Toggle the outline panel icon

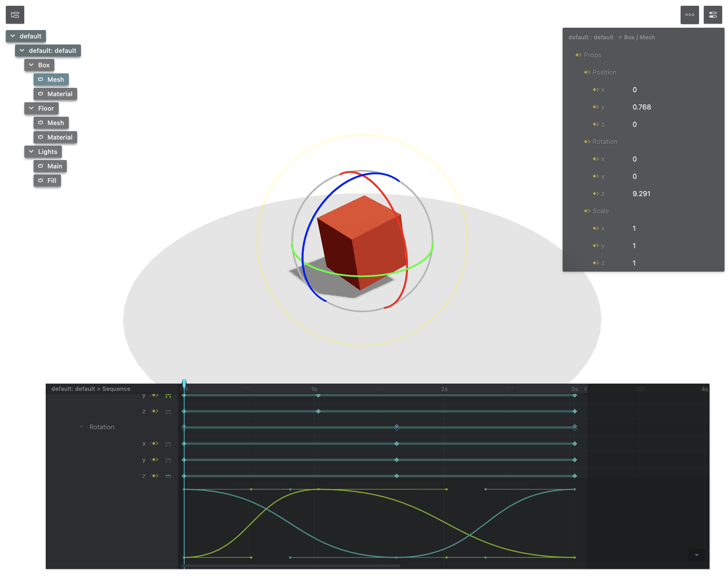(15, 14)
